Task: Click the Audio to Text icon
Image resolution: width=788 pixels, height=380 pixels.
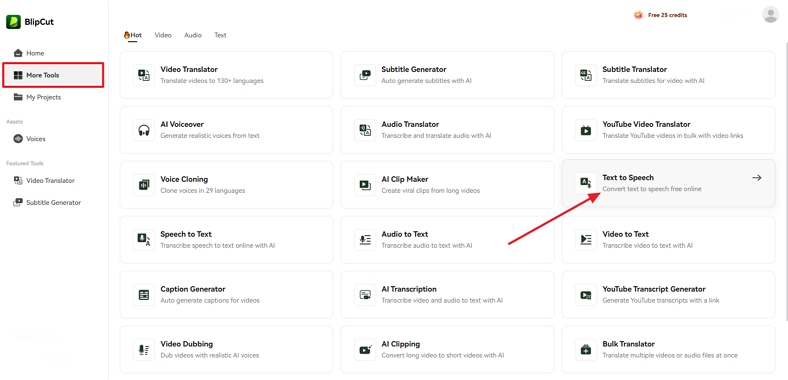Action: point(365,239)
